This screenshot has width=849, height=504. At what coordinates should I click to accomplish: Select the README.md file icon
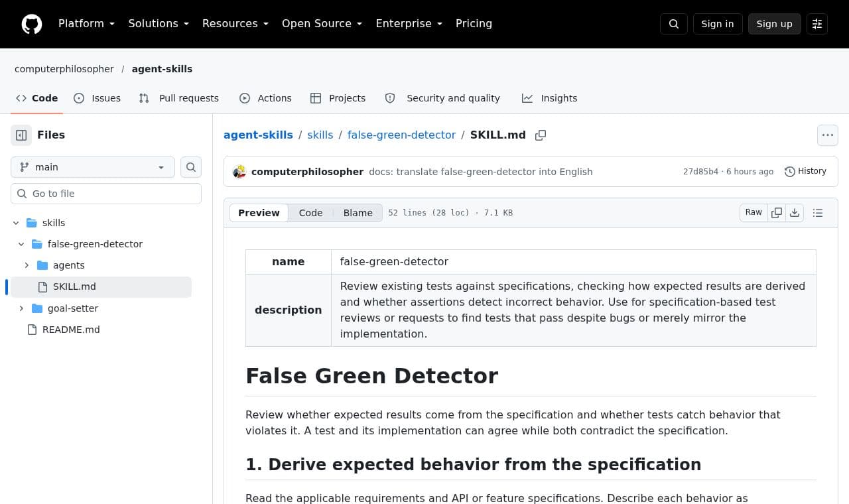(x=32, y=330)
